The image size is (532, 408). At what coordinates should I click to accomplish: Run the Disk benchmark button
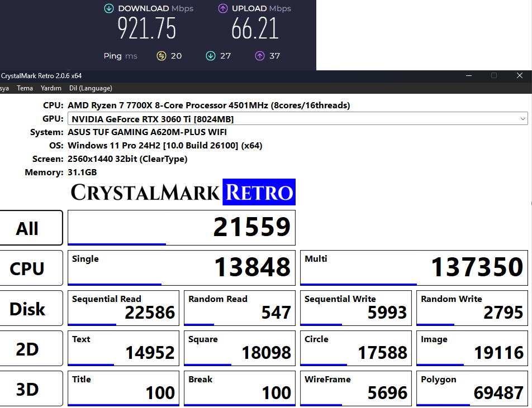[x=31, y=308]
